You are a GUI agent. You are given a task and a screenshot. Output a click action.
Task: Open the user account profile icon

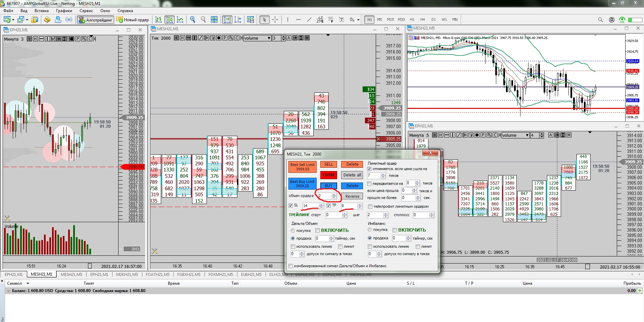(612, 20)
